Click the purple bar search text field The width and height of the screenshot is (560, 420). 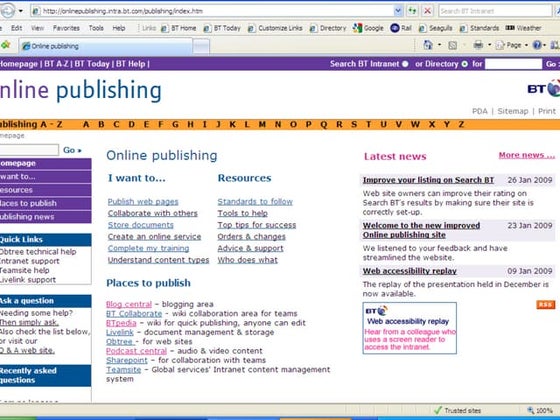coord(513,64)
